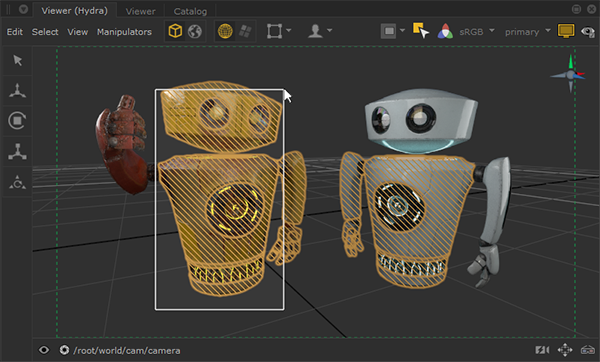Select the rotate manipulator tool
600x362 pixels.
click(x=17, y=121)
